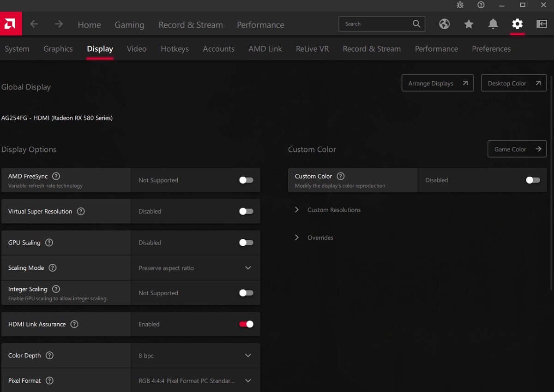Image resolution: width=554 pixels, height=392 pixels.
Task: Click the bug report icon
Action: pos(460,5)
